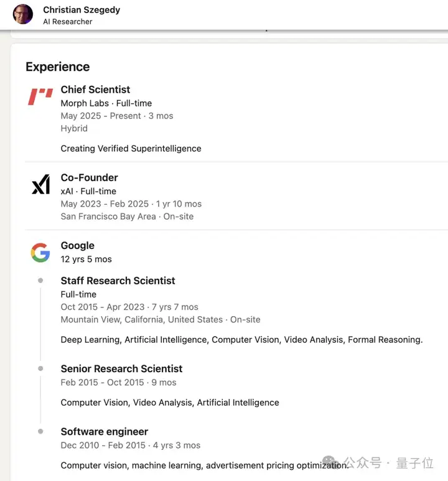Click the AI Researcher headline text
448x481 pixels.
pyautogui.click(x=67, y=22)
